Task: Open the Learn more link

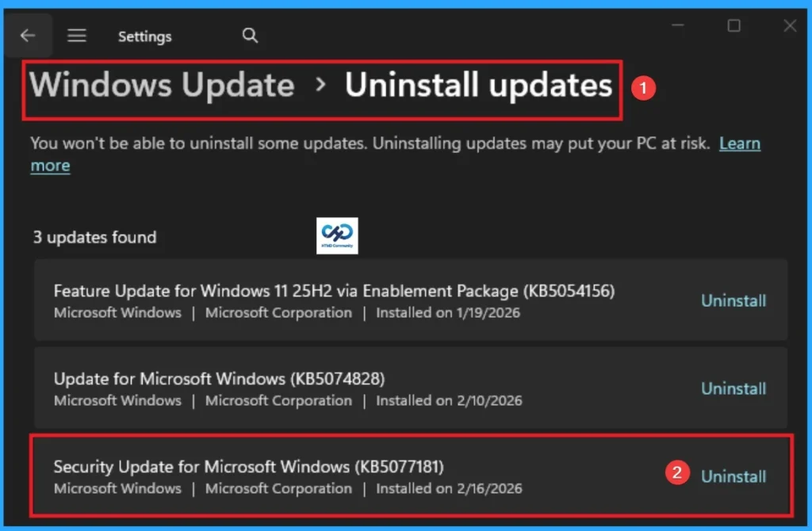Action: pyautogui.click(x=739, y=143)
